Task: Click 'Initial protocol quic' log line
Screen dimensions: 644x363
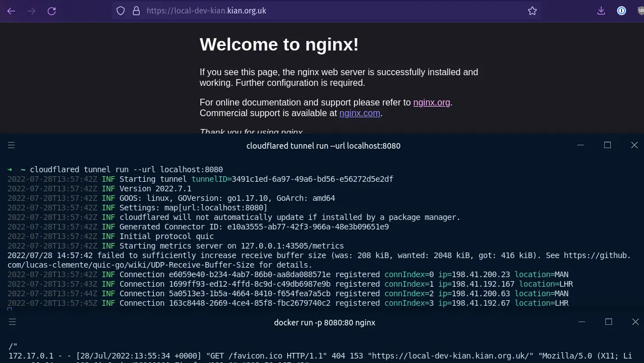Action: 111,236
